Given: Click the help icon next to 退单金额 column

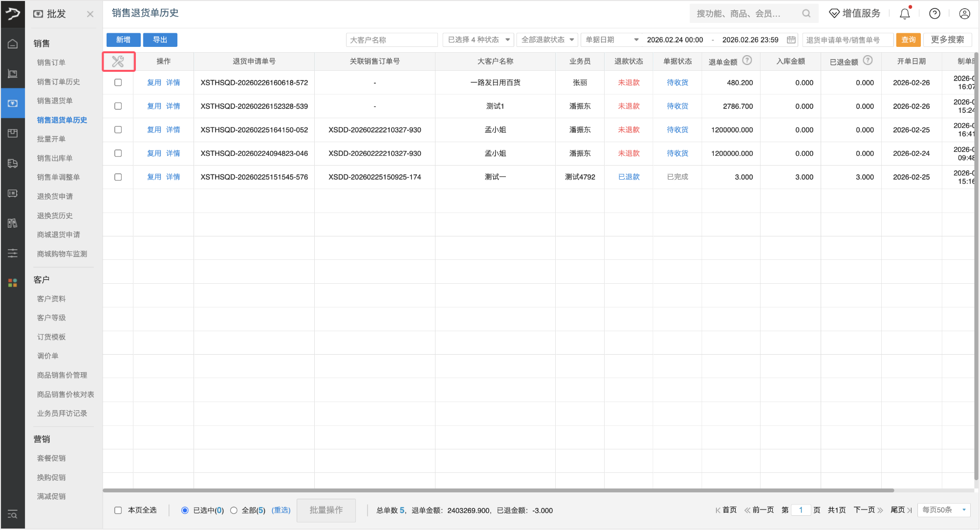Looking at the screenshot, I should (747, 60).
